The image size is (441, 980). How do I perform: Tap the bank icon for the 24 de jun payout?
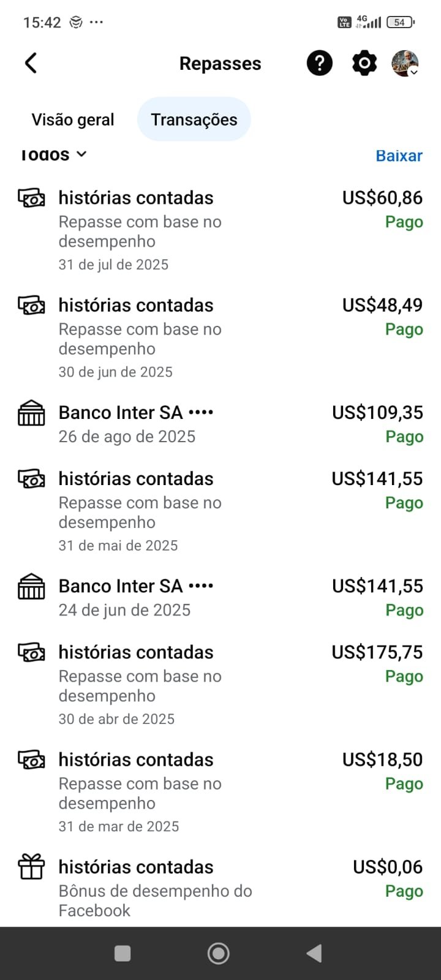click(31, 586)
